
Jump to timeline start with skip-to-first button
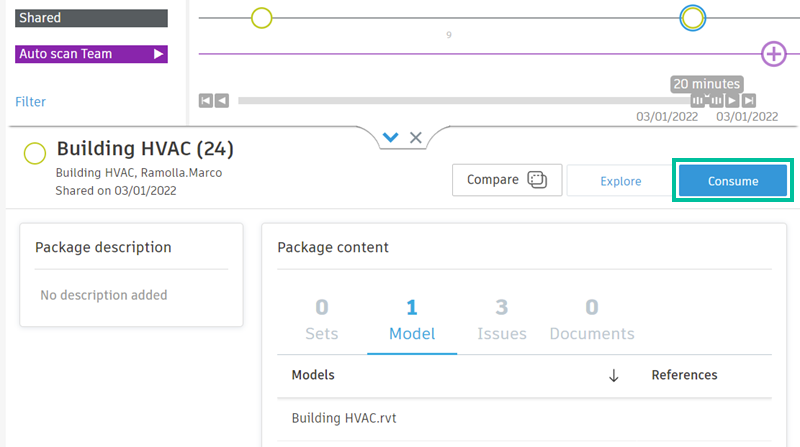(x=205, y=100)
